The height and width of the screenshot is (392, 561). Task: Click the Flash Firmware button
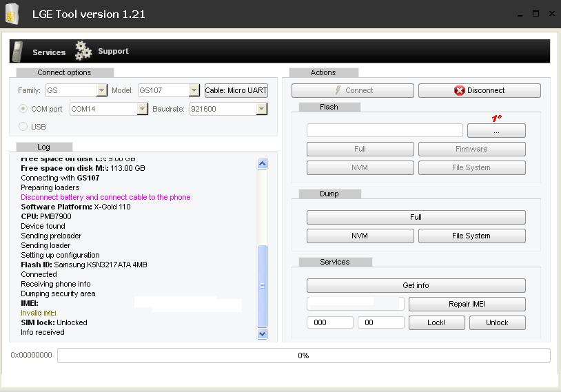[471, 149]
